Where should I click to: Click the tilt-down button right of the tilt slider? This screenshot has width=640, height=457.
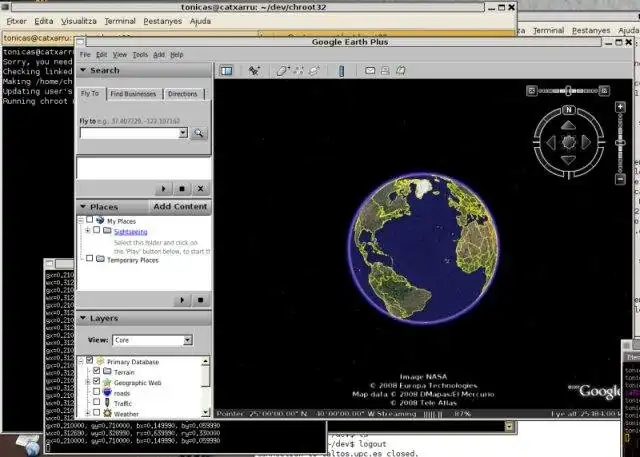[605, 91]
